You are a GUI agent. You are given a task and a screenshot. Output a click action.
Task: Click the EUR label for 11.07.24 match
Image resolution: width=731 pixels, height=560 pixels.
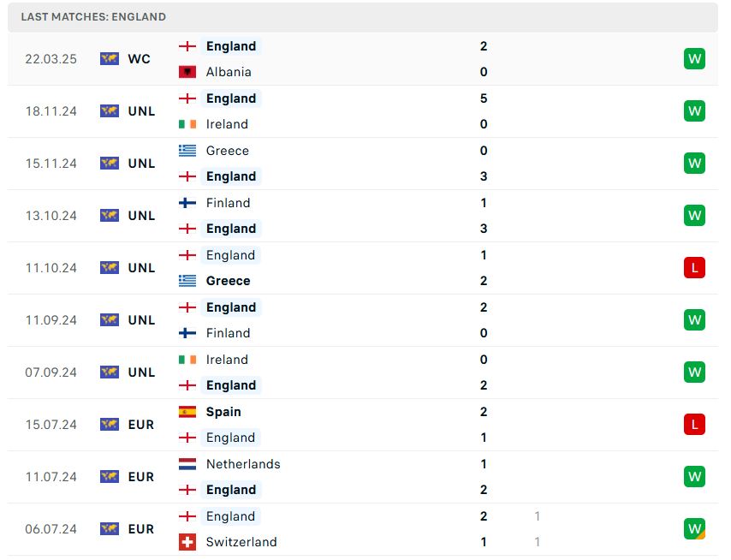140,477
